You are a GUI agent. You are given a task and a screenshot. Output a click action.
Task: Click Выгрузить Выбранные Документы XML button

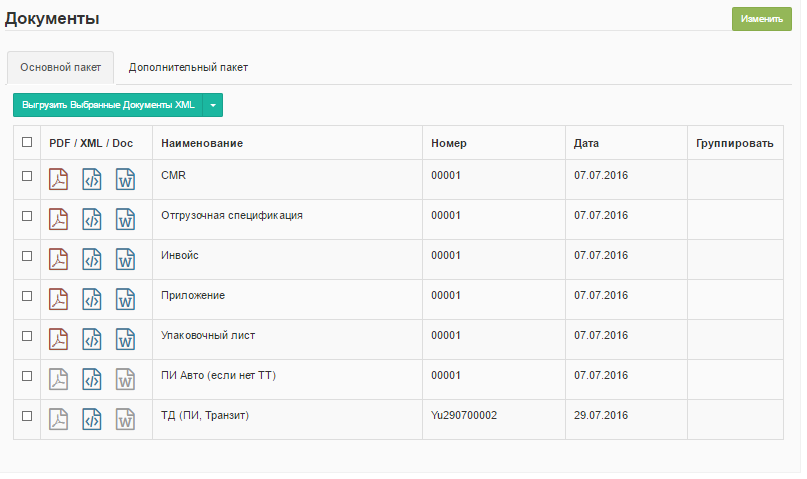108,105
